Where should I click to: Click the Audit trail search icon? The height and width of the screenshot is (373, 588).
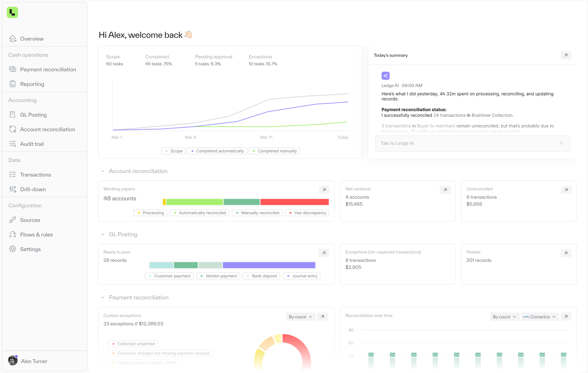tap(13, 144)
